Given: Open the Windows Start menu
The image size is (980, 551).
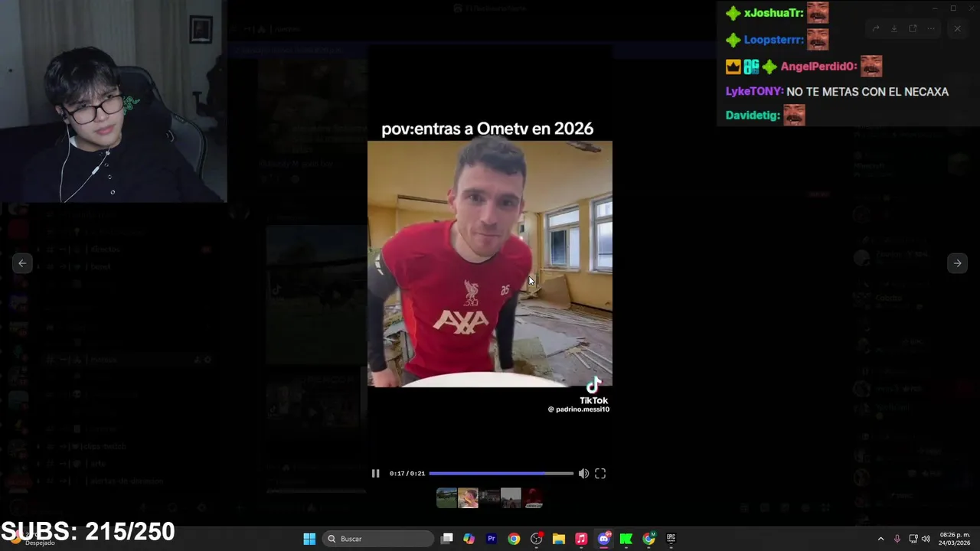Looking at the screenshot, I should 309,539.
